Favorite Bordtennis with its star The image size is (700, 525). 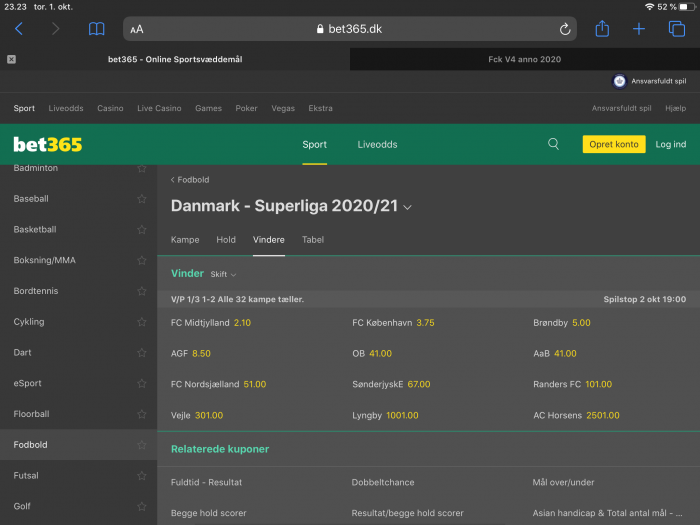(142, 291)
